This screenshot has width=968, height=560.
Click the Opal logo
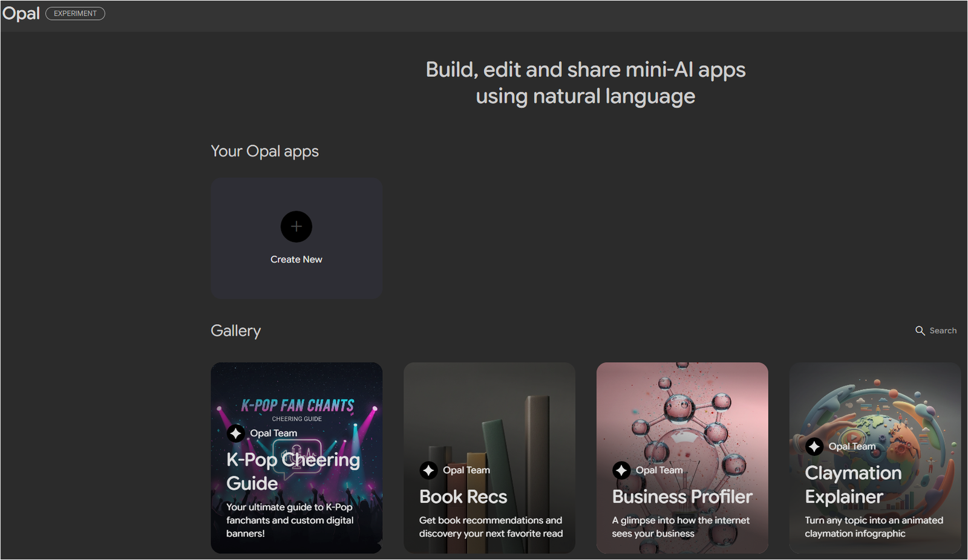coord(21,13)
